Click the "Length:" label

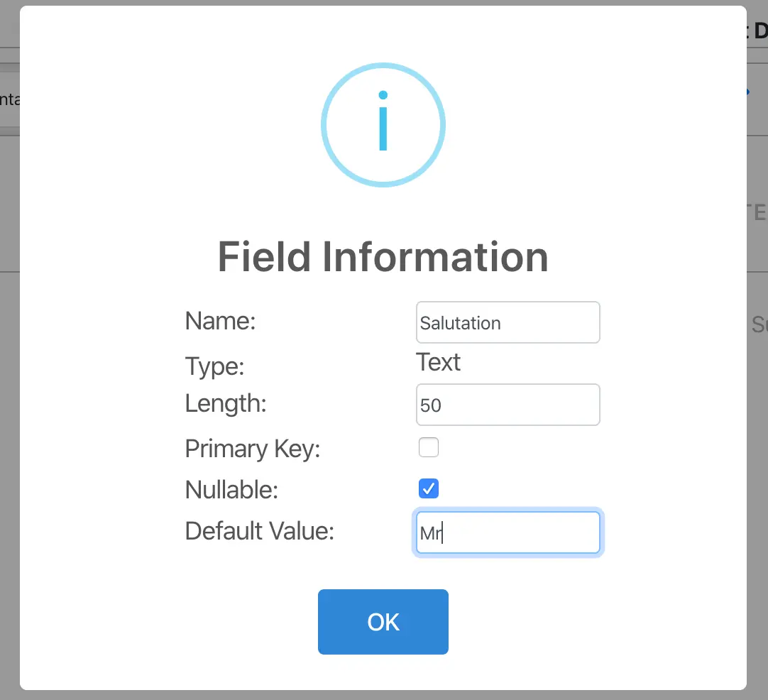point(225,404)
